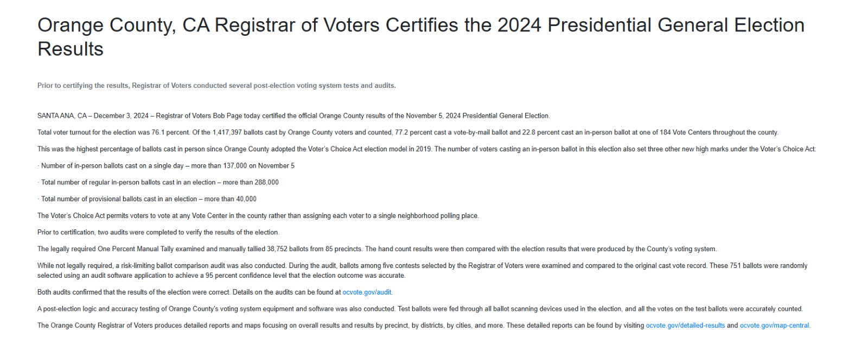
Task: Open the ocvote.gov/audit link
Action: tap(367, 292)
